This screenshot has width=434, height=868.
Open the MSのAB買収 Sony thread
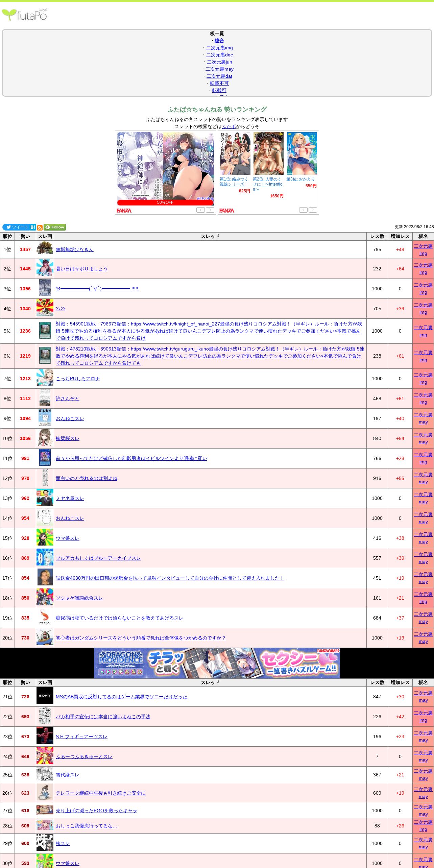121,697
